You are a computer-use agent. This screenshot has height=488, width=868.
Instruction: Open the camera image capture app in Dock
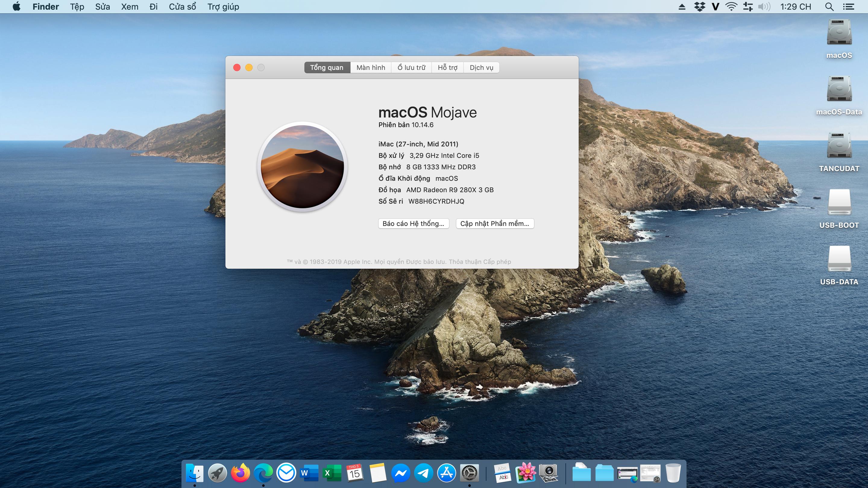coord(548,473)
